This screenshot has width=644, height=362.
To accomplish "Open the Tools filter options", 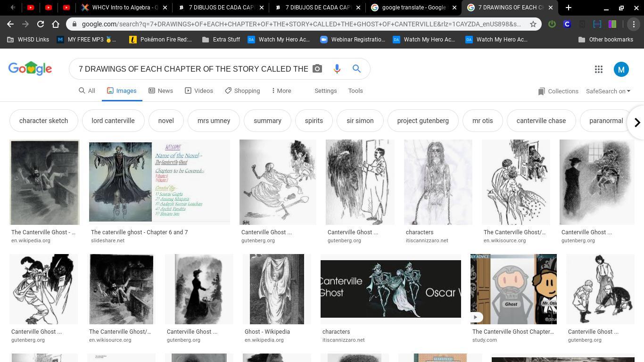I will [355, 90].
